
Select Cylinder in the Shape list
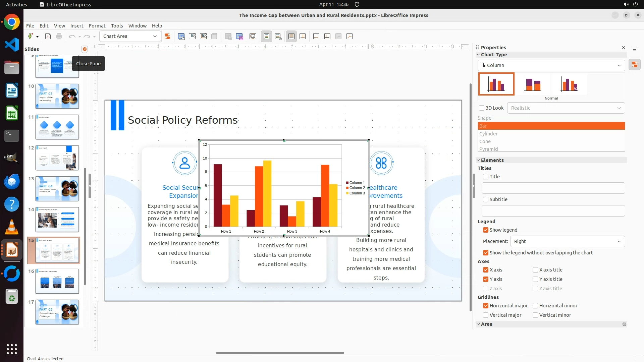(x=488, y=134)
